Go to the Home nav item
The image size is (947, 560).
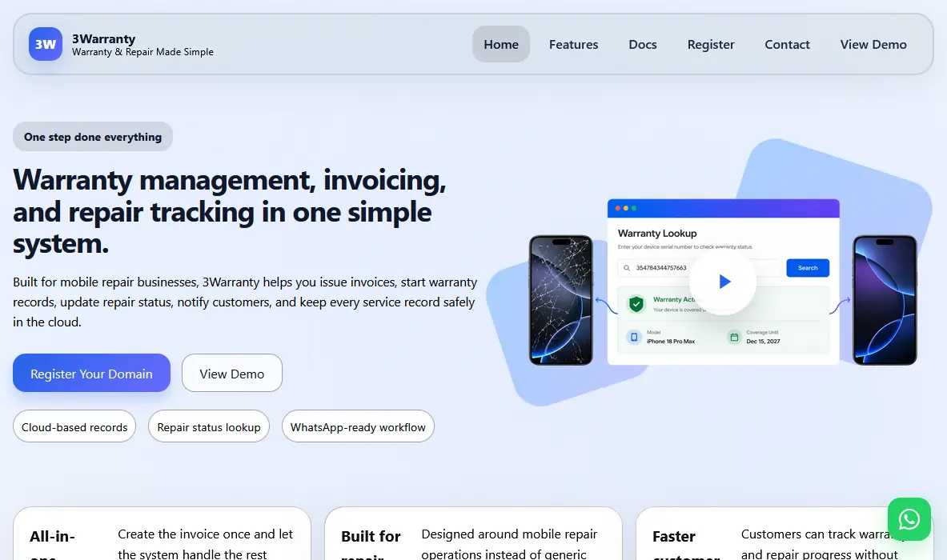[500, 44]
